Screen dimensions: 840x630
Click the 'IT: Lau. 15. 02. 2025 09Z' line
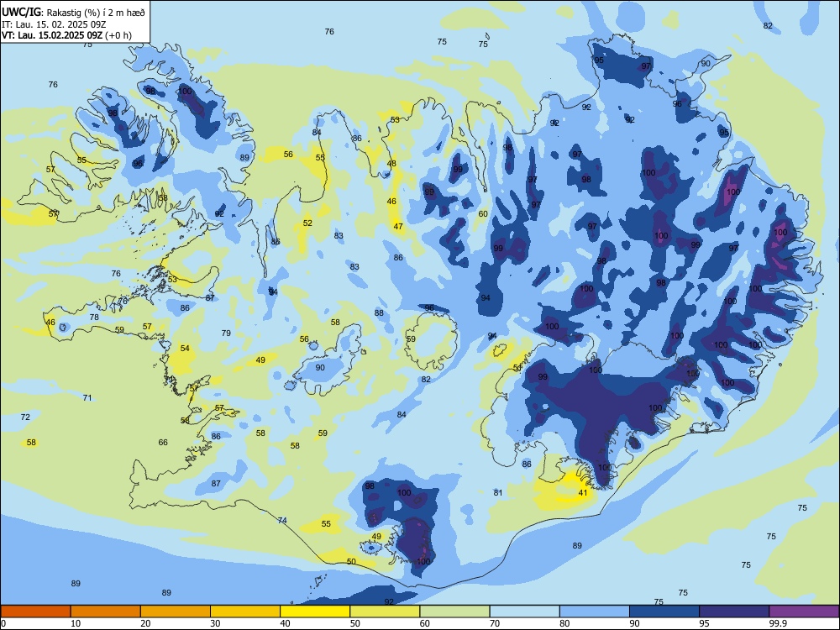point(52,24)
